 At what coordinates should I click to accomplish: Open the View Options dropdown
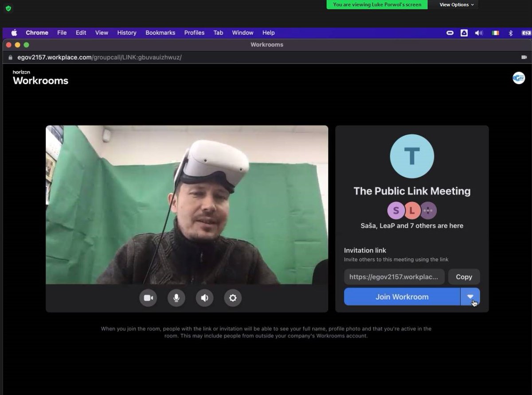(x=457, y=4)
